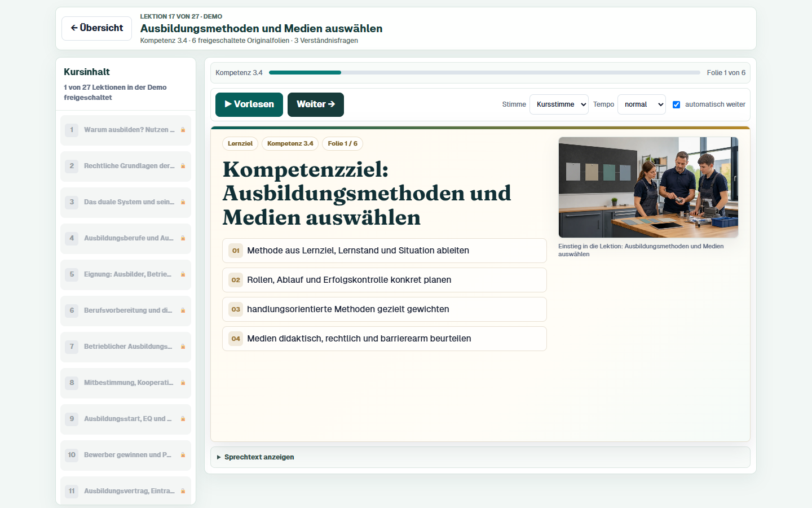Click the Kompetenz 3.4 tag pill
This screenshot has height=508, width=812.
pyautogui.click(x=290, y=144)
